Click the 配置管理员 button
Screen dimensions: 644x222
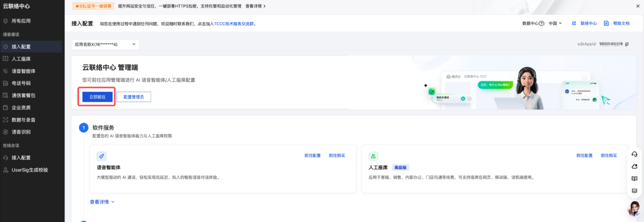[134, 97]
